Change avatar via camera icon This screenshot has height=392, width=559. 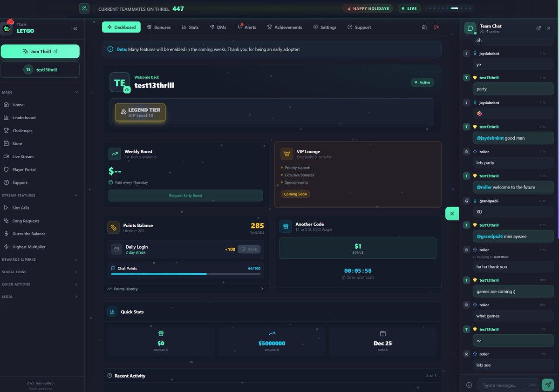127,90
